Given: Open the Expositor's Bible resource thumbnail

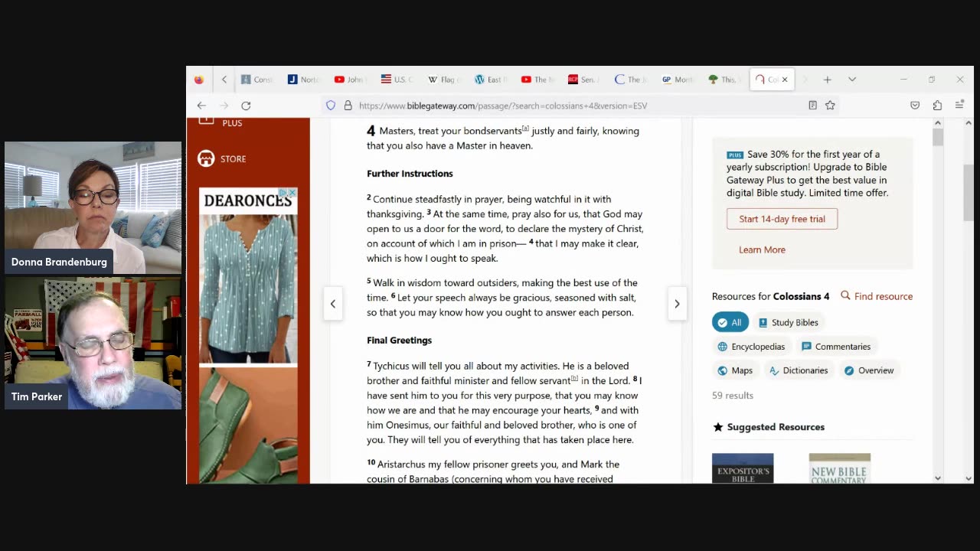Looking at the screenshot, I should point(743,468).
